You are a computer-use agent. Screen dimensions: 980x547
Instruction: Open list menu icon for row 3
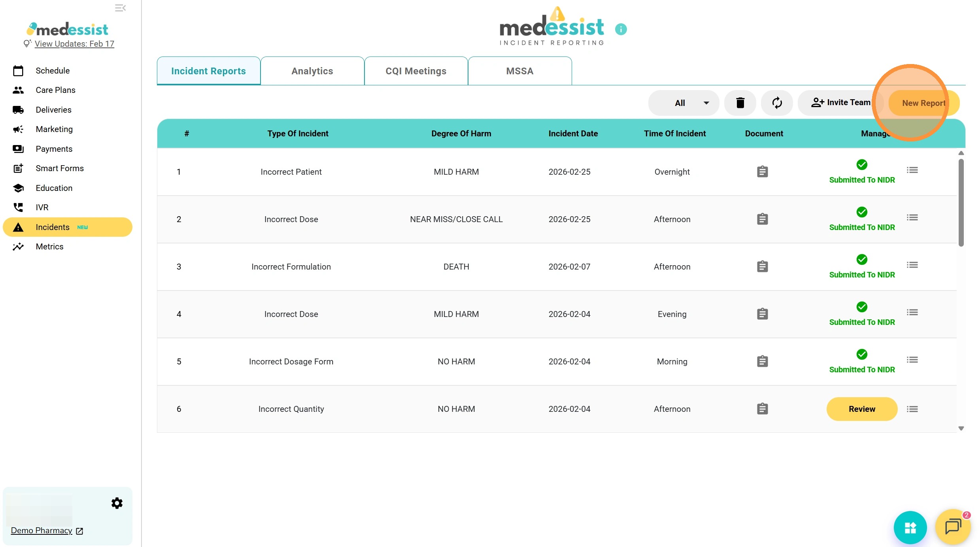coord(912,265)
